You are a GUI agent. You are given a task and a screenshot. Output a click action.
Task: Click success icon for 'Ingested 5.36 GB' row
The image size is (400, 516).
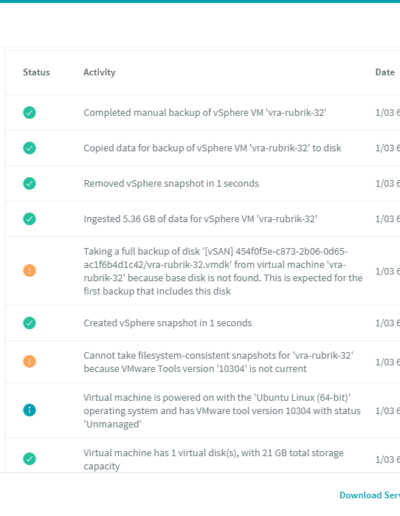click(x=29, y=219)
